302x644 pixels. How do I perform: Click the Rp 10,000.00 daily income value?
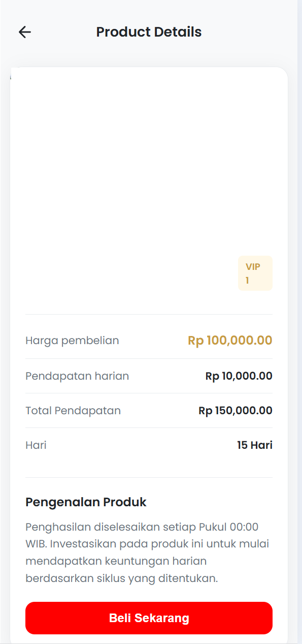point(239,376)
